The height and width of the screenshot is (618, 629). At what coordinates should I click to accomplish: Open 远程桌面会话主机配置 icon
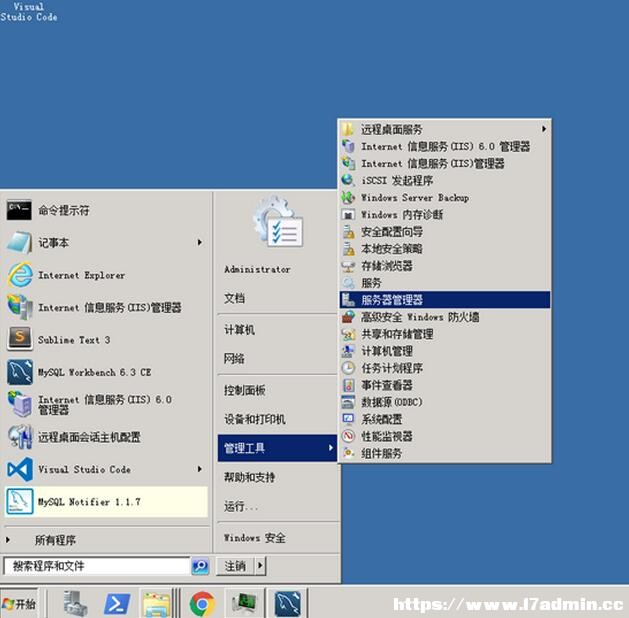[x=20, y=437]
